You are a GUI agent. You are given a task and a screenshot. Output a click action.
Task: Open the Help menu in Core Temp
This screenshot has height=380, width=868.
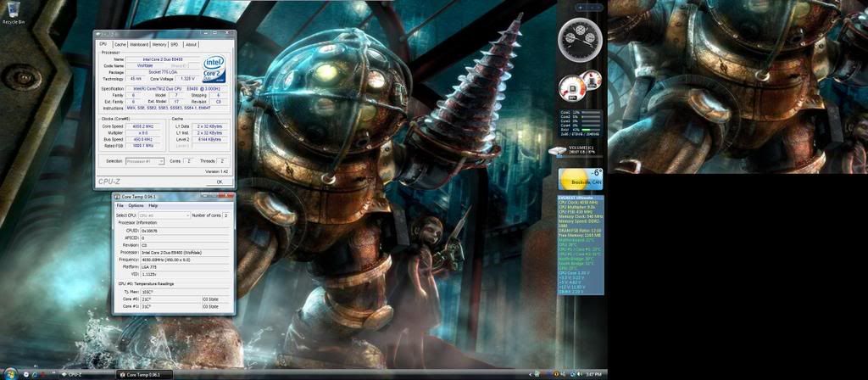click(153, 205)
